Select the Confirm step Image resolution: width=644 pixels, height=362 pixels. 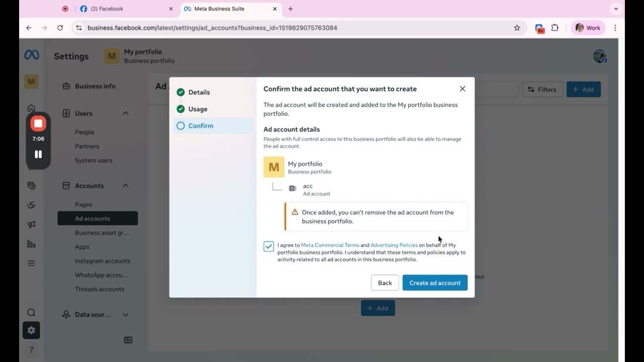click(213, 126)
